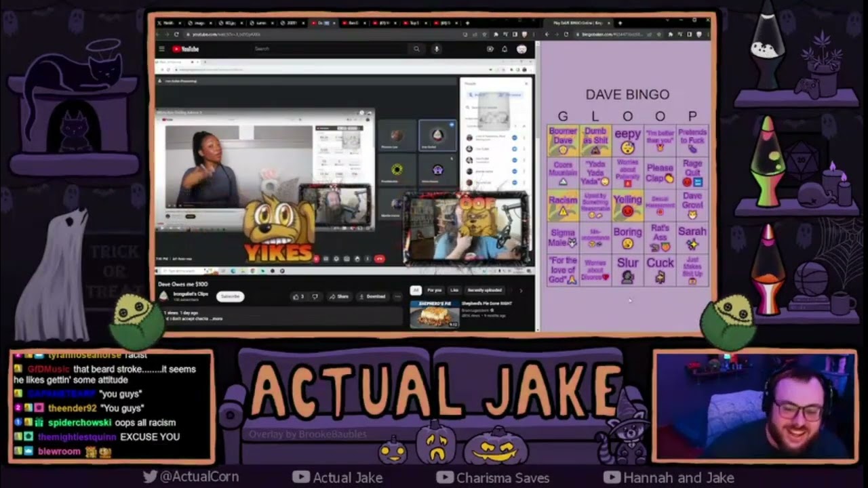Open the YouTube create video icon

click(x=490, y=49)
